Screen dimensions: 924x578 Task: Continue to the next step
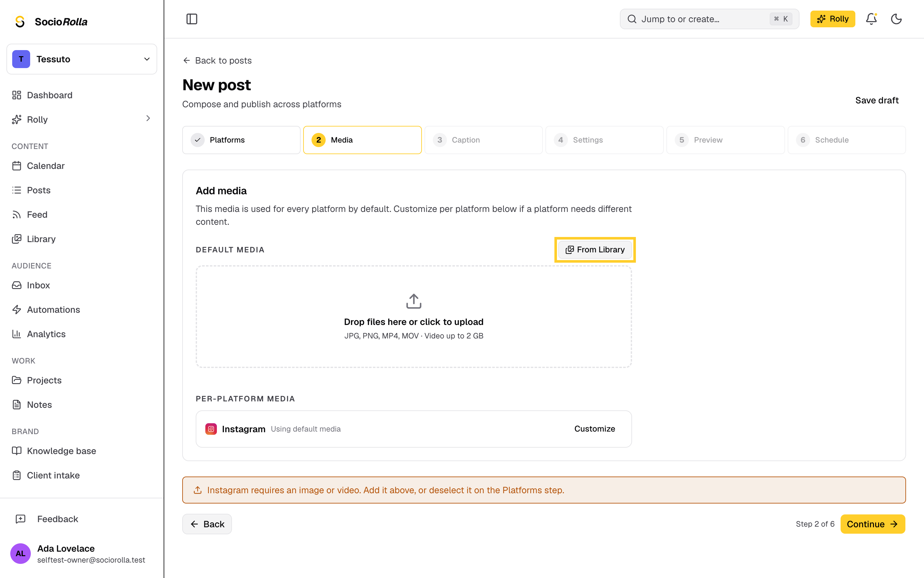(872, 524)
